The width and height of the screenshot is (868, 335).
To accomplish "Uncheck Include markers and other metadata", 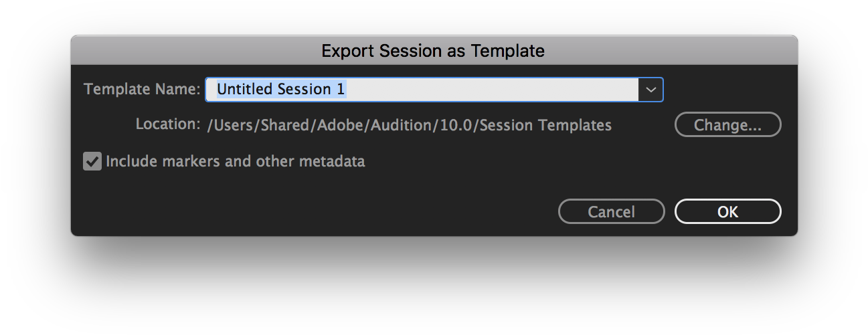I will pyautogui.click(x=92, y=161).
